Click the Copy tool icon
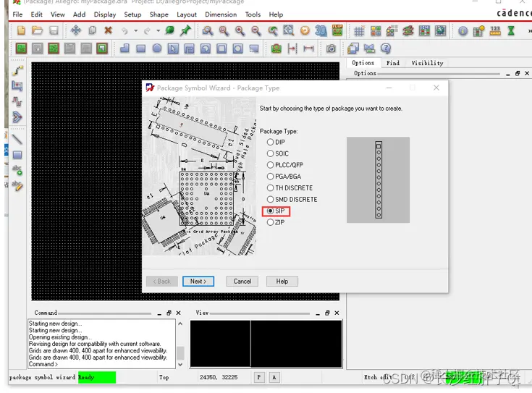 point(92,30)
